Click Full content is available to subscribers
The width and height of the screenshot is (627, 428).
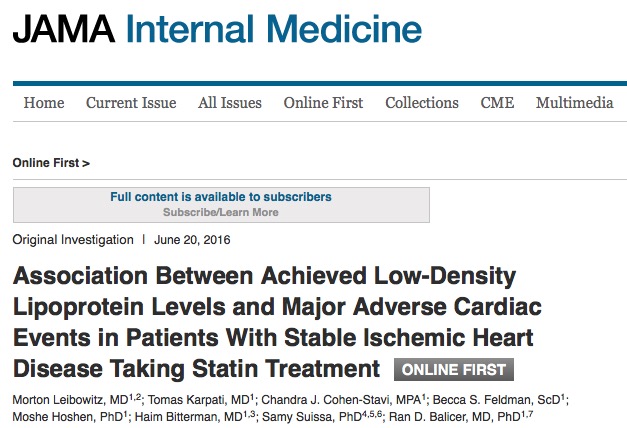[221, 197]
